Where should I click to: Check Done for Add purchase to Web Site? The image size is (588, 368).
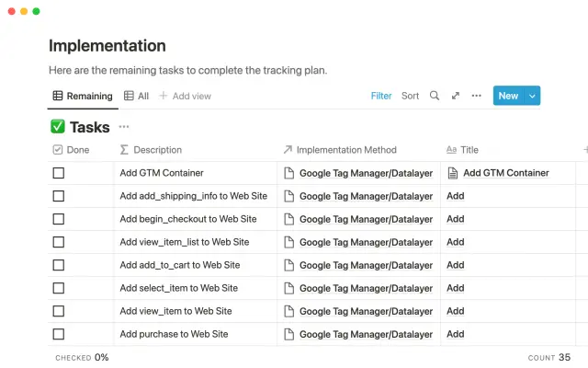59,334
